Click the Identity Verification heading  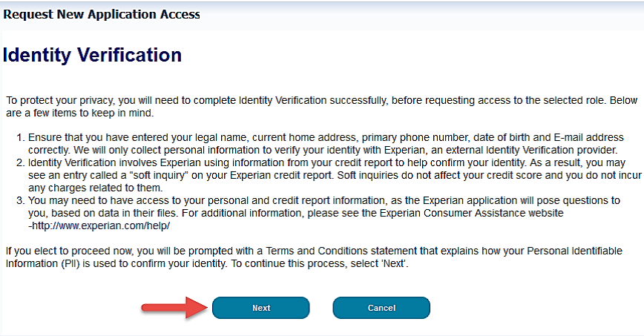92,55
